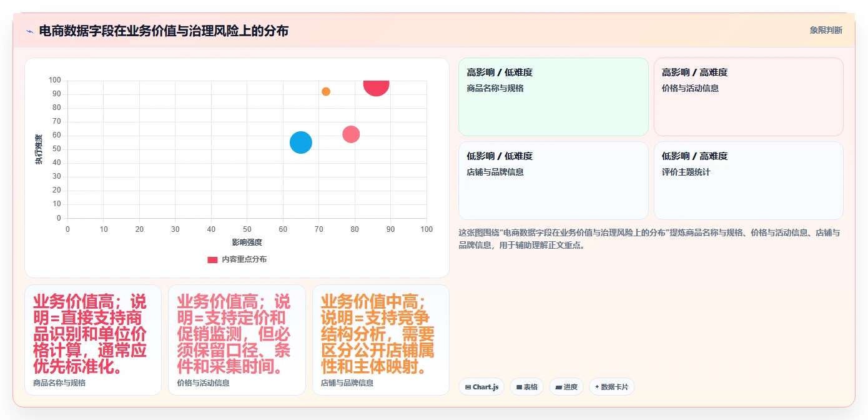Image resolution: width=868 pixels, height=420 pixels.
Task: Click the chart title 电商数据字段在业务价值与治理风险上的分布
Action: [164, 31]
